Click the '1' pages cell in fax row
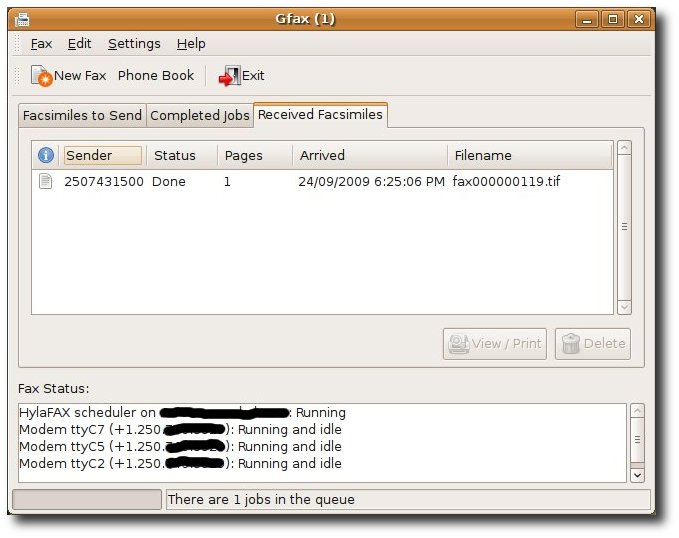 tap(227, 181)
